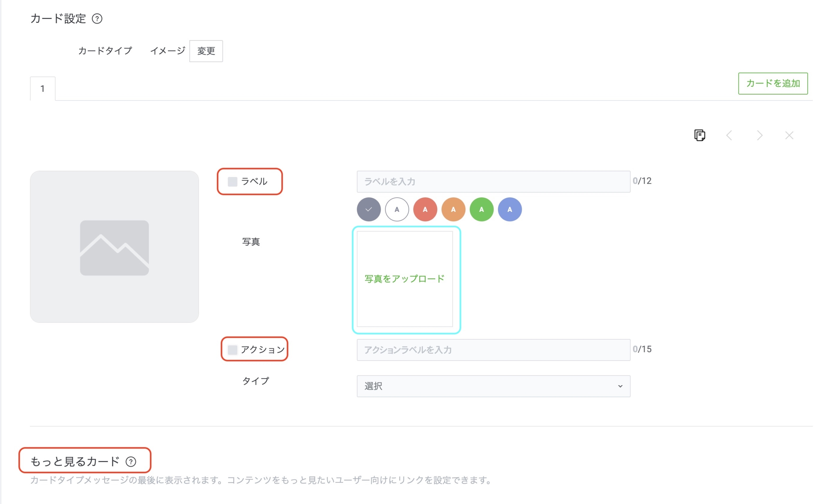Click カードを追加 button
838x504 pixels.
click(773, 83)
